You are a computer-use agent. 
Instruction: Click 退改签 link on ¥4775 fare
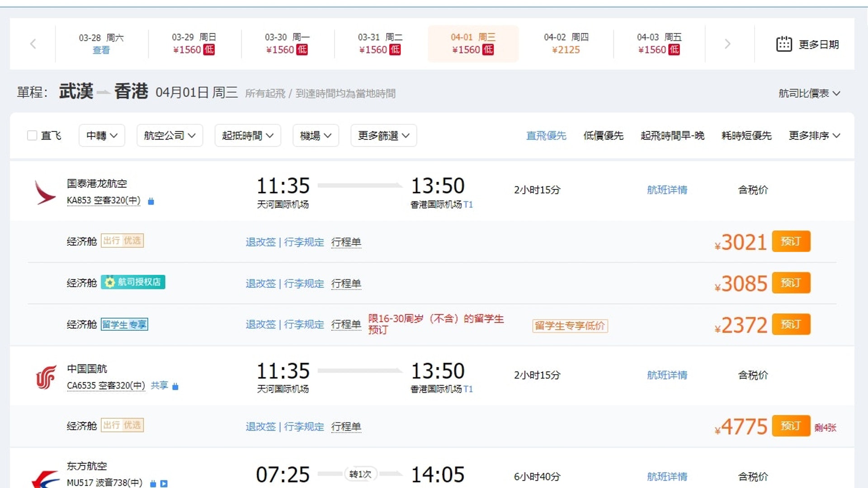point(260,427)
